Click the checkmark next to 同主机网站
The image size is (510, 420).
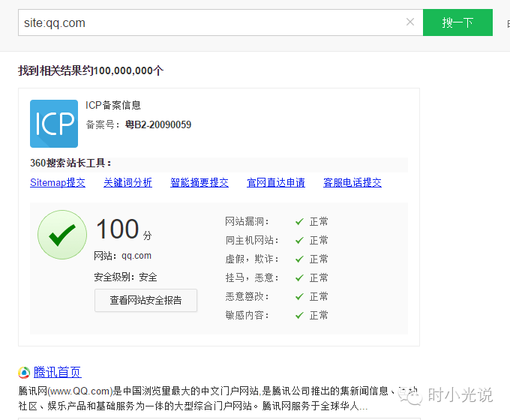click(x=299, y=241)
